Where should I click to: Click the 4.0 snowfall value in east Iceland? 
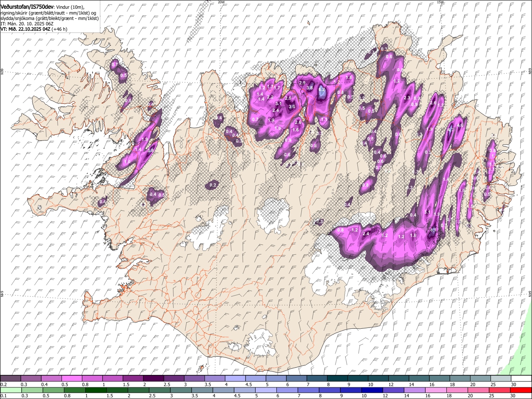tap(460, 125)
